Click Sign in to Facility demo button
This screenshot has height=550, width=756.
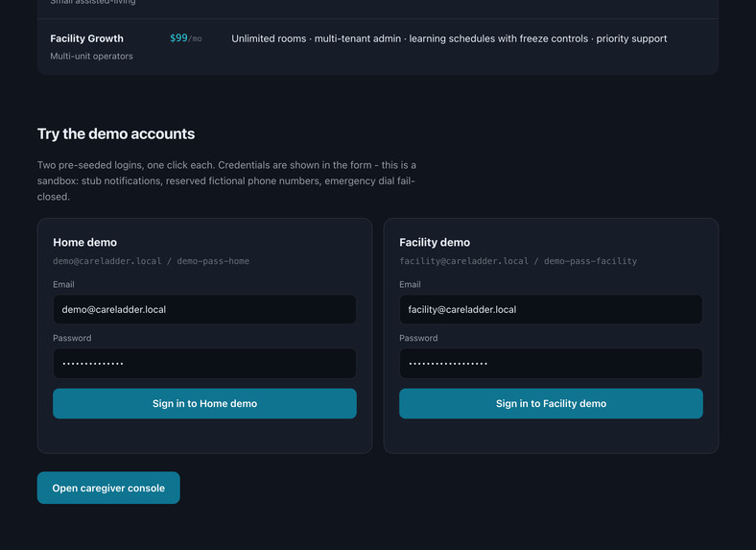point(551,403)
